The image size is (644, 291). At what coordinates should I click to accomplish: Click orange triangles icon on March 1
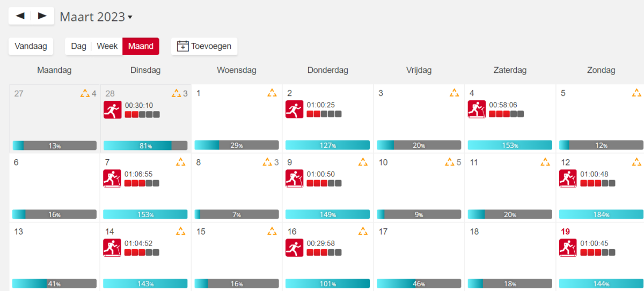(272, 93)
